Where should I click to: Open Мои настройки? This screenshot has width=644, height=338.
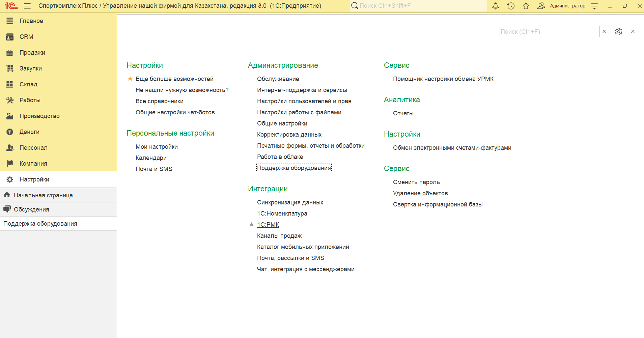[x=157, y=147]
